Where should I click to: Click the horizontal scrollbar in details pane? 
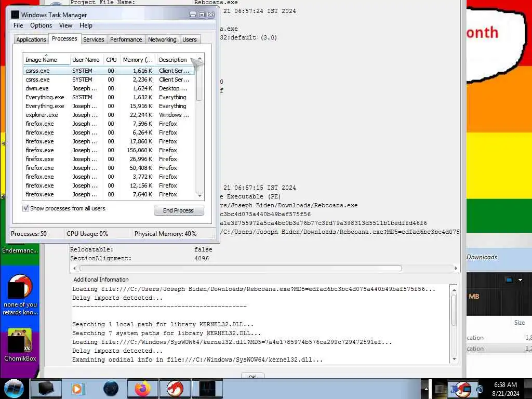[x=241, y=269]
